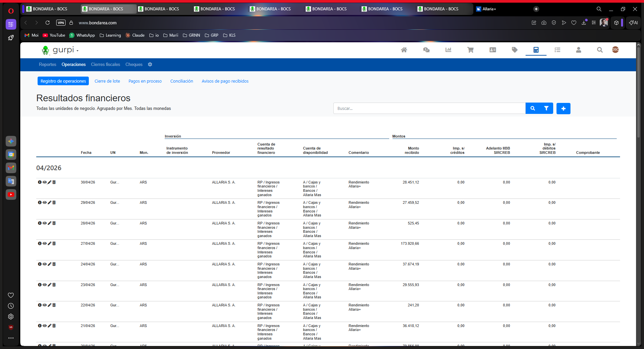This screenshot has height=349, width=644.
Task: View the 22/04/26 operation with eye icon
Action: pyautogui.click(x=45, y=305)
